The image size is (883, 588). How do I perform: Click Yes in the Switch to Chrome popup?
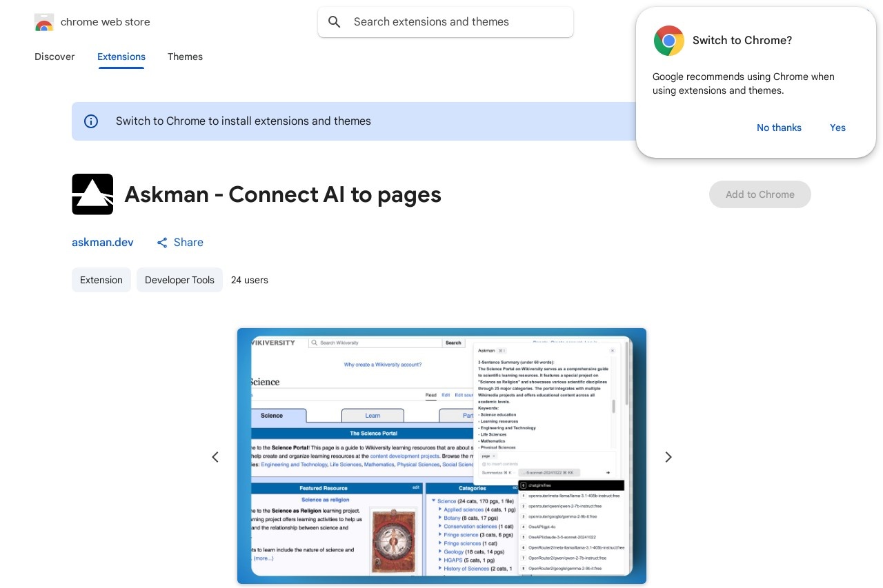point(837,128)
